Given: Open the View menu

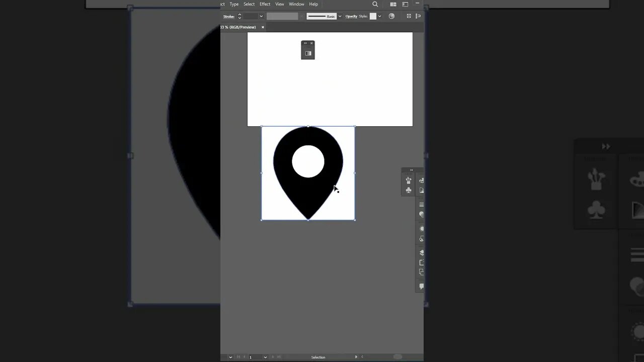Looking at the screenshot, I should pyautogui.click(x=280, y=4).
